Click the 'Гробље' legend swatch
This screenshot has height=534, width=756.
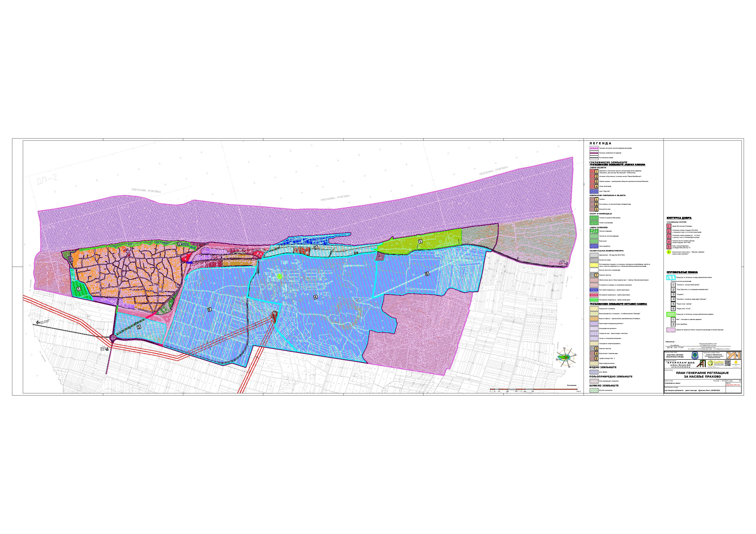tap(594, 199)
